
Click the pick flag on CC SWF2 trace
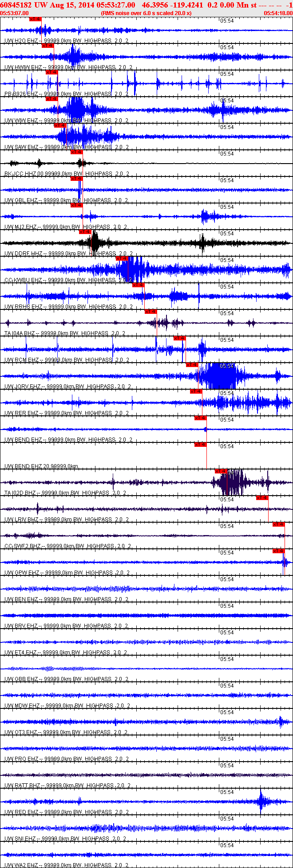pos(279,524)
